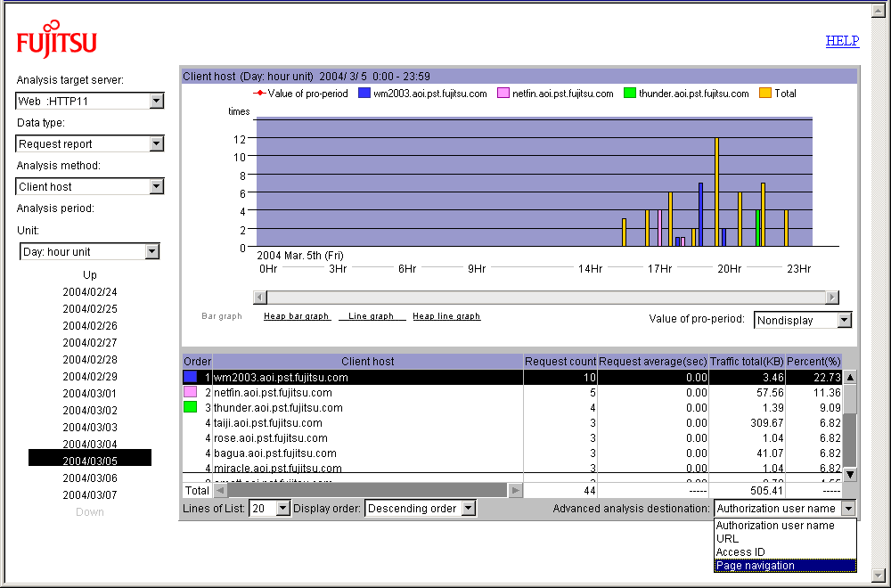Select date 2004/03/02
Image resolution: width=891 pixels, height=588 pixels.
click(90, 410)
